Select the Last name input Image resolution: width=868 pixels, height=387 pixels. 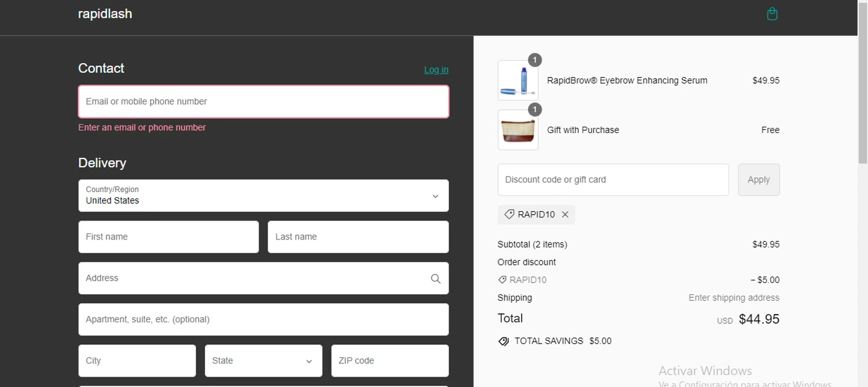tap(358, 237)
